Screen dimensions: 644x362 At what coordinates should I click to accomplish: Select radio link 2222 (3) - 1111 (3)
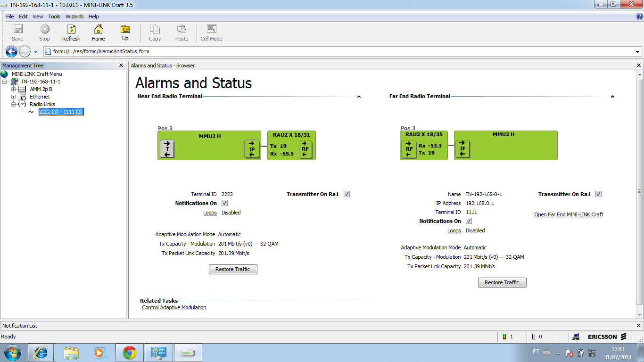[x=61, y=112]
